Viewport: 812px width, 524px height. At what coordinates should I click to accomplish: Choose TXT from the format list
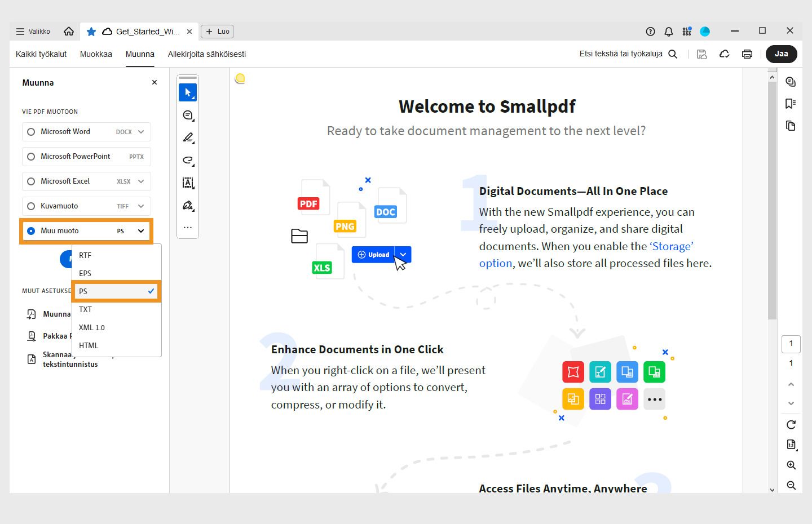(117, 309)
